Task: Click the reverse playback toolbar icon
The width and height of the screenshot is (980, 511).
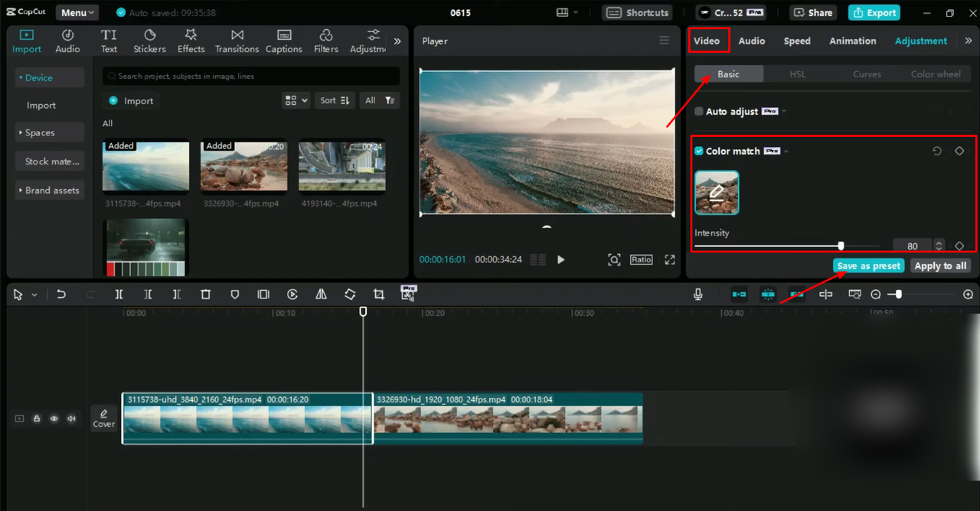Action: [x=292, y=295]
